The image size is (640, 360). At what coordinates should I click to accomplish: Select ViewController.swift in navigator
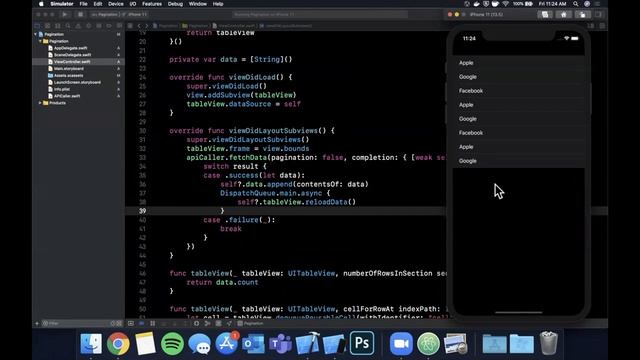pyautogui.click(x=72, y=62)
